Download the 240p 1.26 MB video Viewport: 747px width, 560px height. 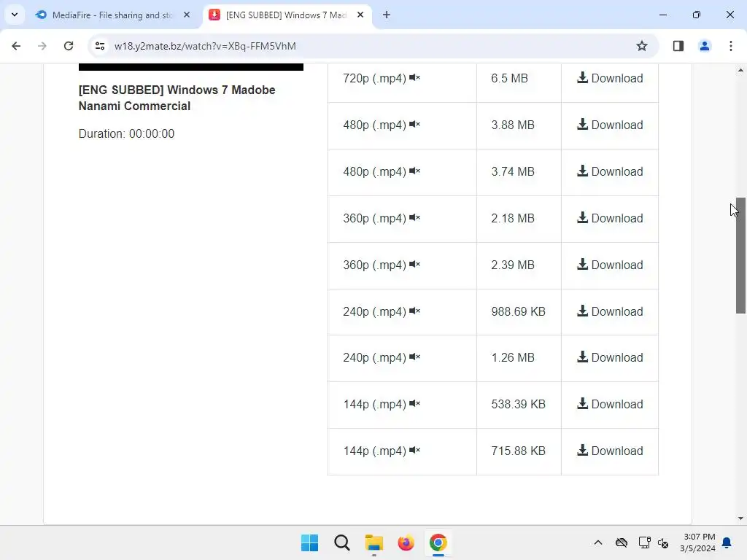click(610, 357)
